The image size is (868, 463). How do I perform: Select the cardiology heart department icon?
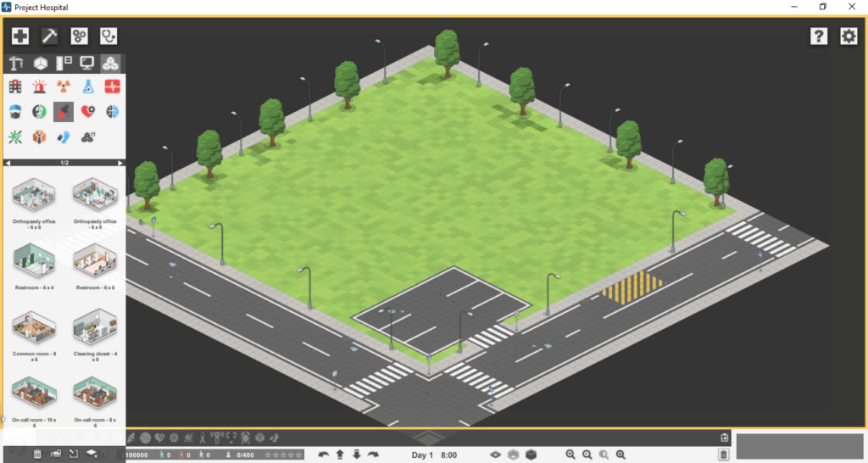pos(88,112)
